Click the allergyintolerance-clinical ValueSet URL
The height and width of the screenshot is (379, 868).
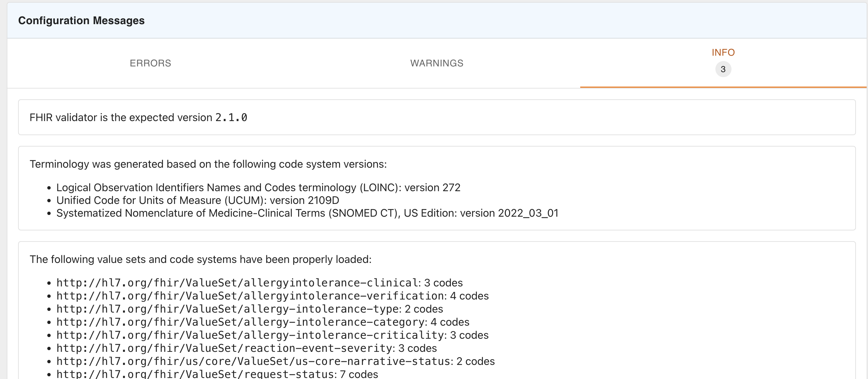tap(237, 283)
